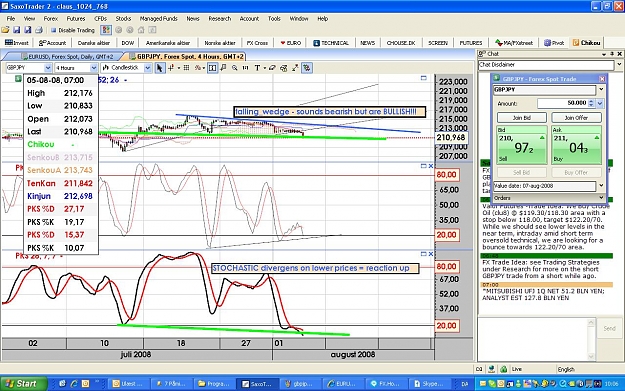The height and width of the screenshot is (391, 625).
Task: Close the GBPJPY Forex Spot Trade ticket
Action: 602,79
